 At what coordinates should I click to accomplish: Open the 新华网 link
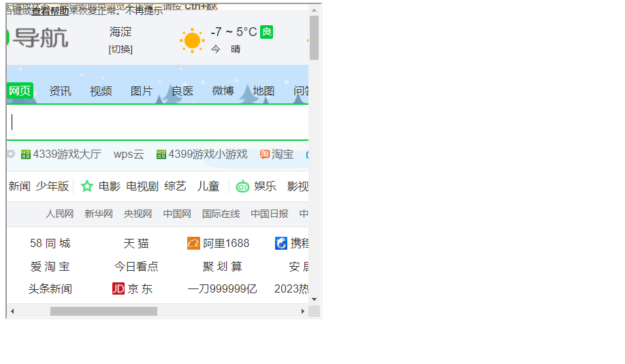99,214
